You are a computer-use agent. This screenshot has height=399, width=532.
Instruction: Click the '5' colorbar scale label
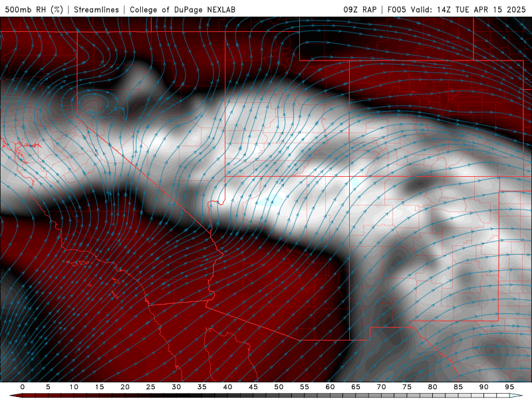click(x=48, y=387)
